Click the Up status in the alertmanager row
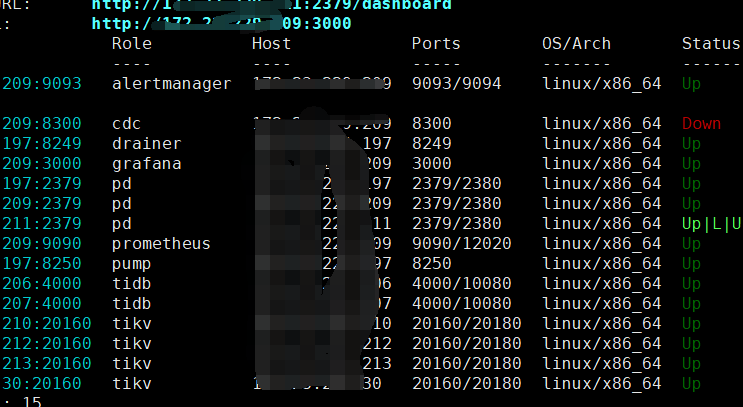This screenshot has height=407, width=743. point(691,84)
